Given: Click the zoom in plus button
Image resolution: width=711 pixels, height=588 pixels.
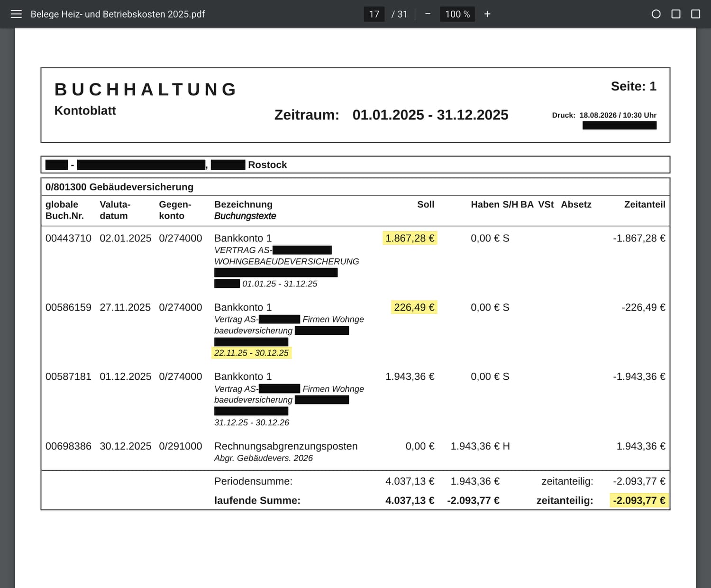Looking at the screenshot, I should point(487,14).
